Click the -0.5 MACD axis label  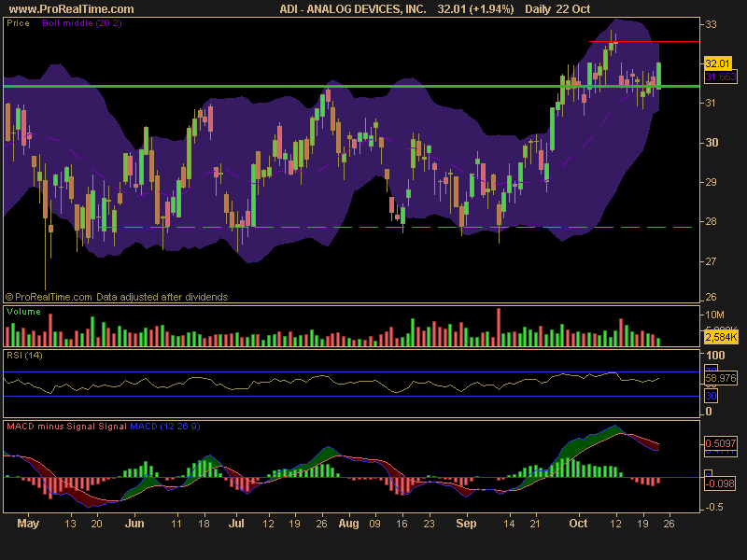pos(713,507)
